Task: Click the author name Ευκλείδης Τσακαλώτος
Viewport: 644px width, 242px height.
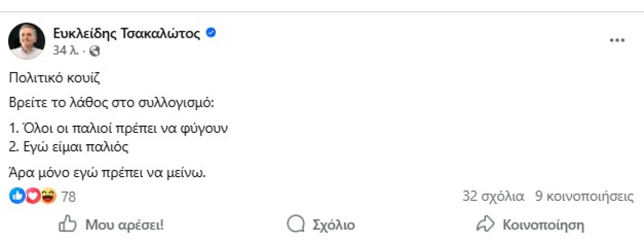Action: coord(127,33)
